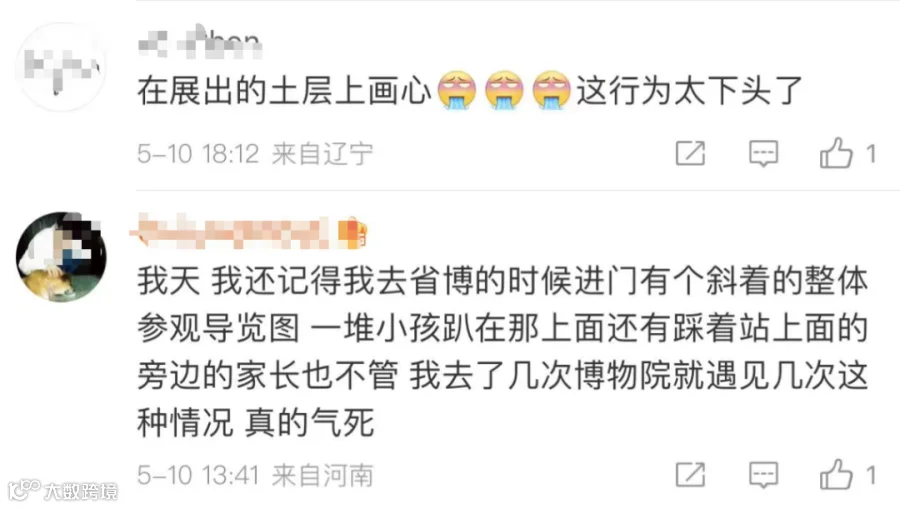Open the orange blurred username profile

(231, 232)
